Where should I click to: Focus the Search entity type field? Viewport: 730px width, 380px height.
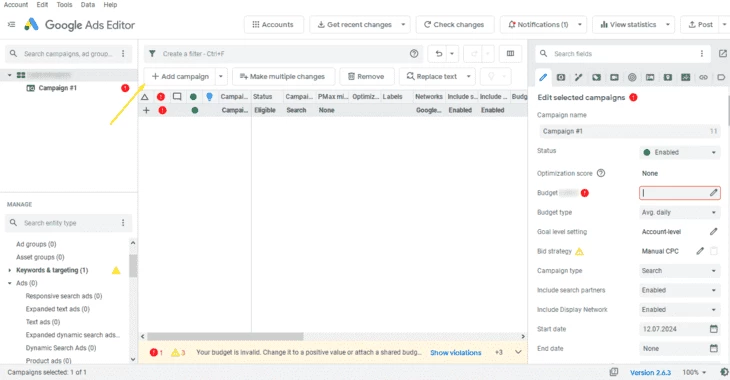click(68, 223)
